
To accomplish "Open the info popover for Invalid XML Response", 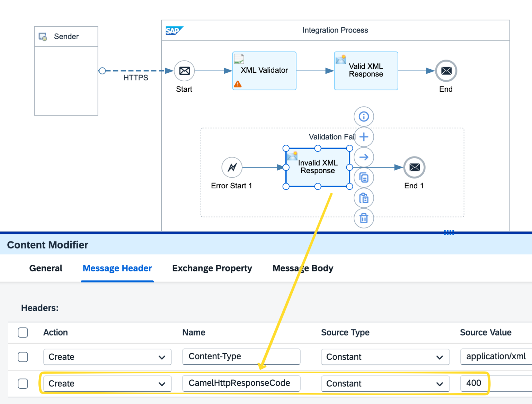I will [364, 116].
